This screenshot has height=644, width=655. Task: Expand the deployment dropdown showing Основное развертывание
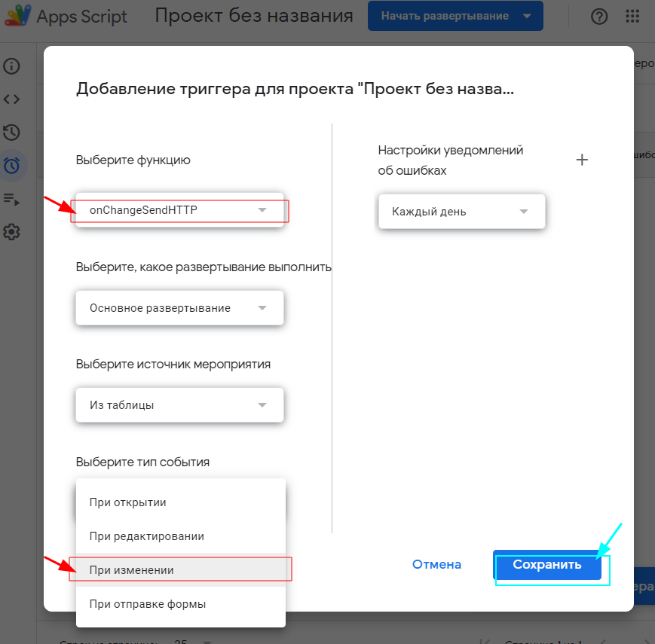click(x=179, y=307)
